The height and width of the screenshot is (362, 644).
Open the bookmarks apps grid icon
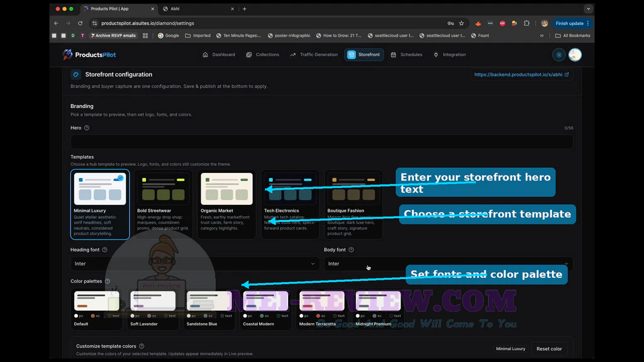click(145, 36)
